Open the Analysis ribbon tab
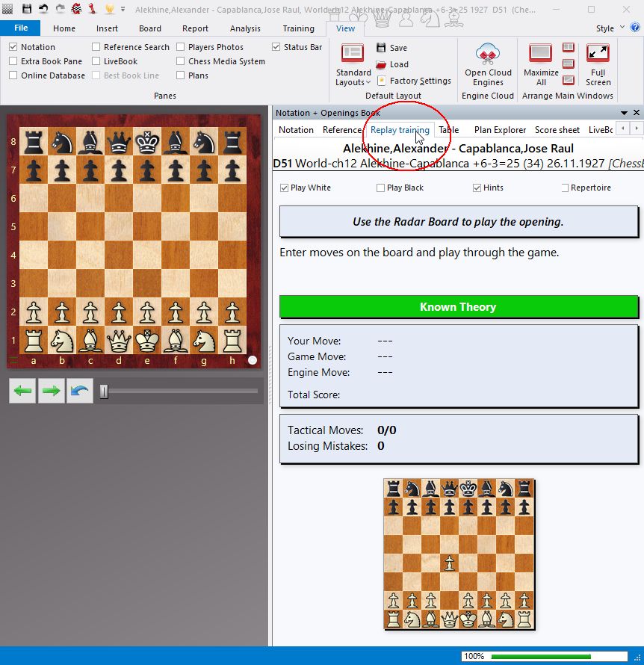 point(245,28)
